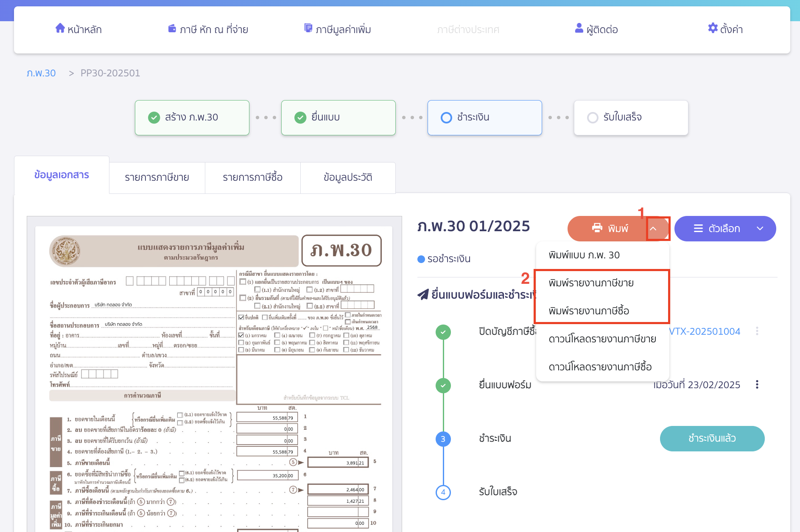Image resolution: width=800 pixels, height=532 pixels.
Task: Choose พิมพ์แบบ ภ.พ. 30 from print menu
Action: pos(584,255)
